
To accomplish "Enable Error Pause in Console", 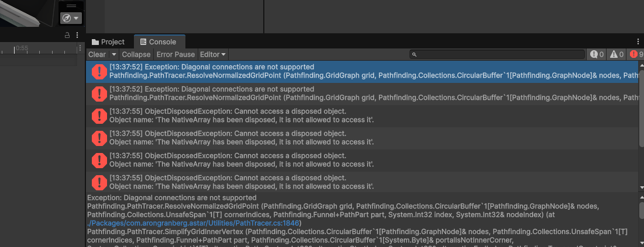I will click(x=175, y=54).
